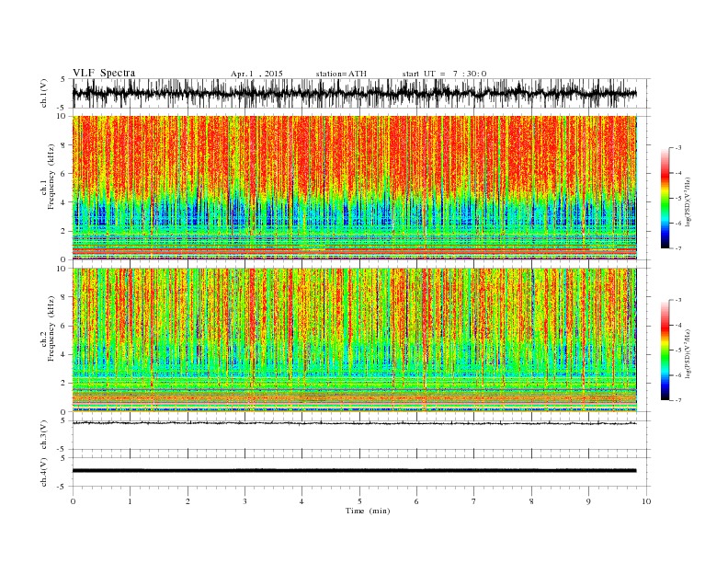728x563 pixels.
Task: Click the time axis tick label "2"
Action: [188, 501]
